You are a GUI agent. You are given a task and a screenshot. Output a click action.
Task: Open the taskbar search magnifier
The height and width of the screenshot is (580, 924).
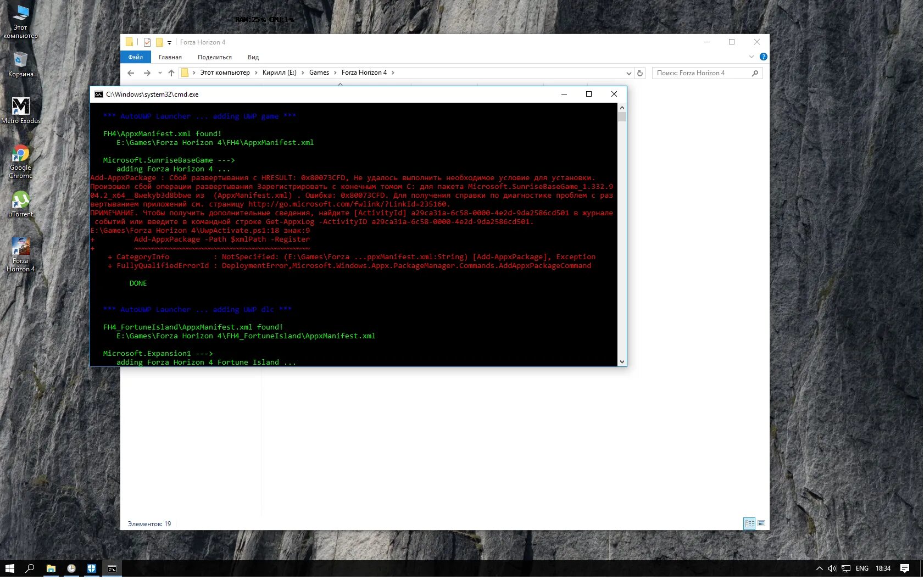30,568
